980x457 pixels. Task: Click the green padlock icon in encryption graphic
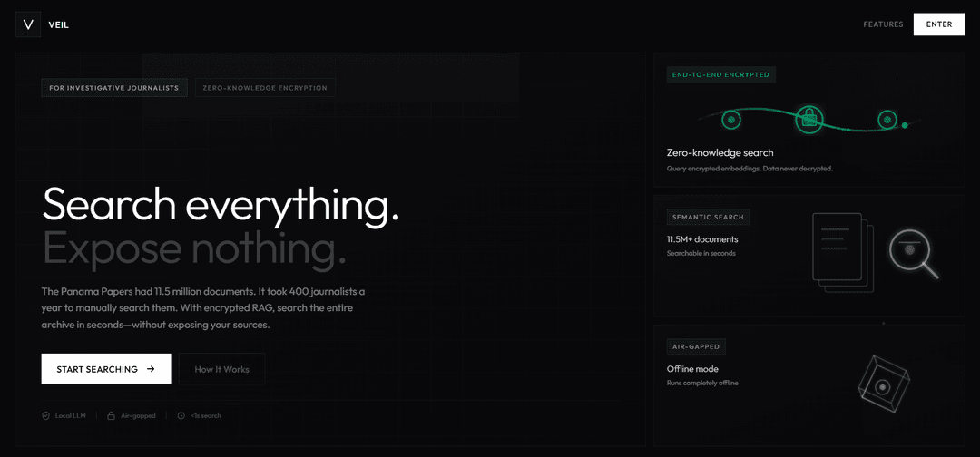tap(808, 119)
